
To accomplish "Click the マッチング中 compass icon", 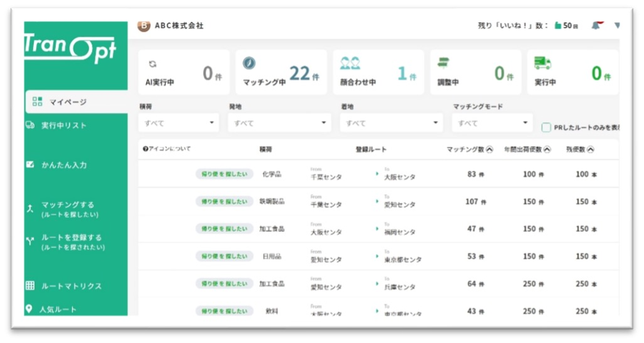I will click(x=249, y=63).
